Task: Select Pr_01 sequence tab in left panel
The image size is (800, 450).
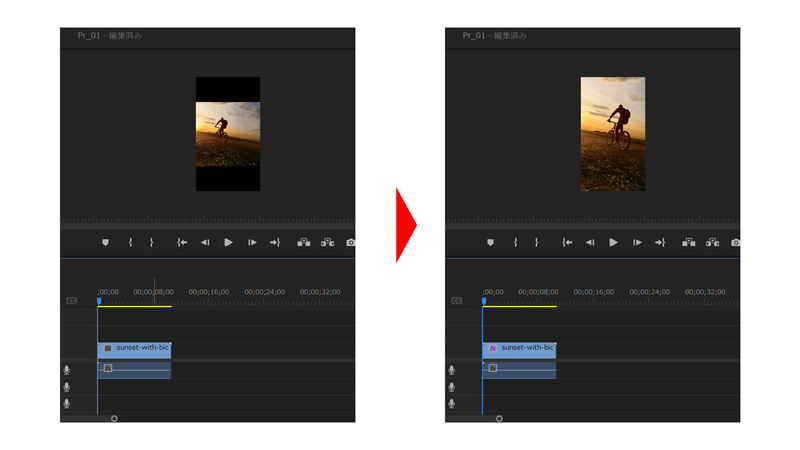Action: pos(110,35)
